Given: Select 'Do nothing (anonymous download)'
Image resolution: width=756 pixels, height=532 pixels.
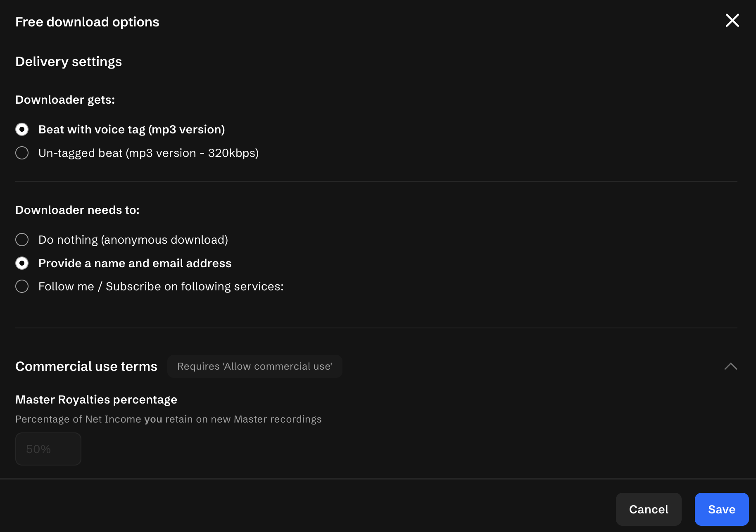Looking at the screenshot, I should click(x=22, y=240).
